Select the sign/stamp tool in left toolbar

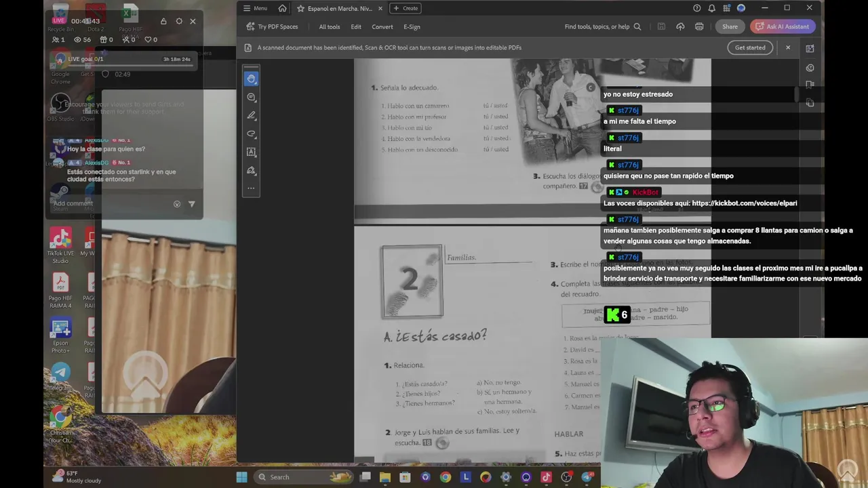pyautogui.click(x=251, y=170)
